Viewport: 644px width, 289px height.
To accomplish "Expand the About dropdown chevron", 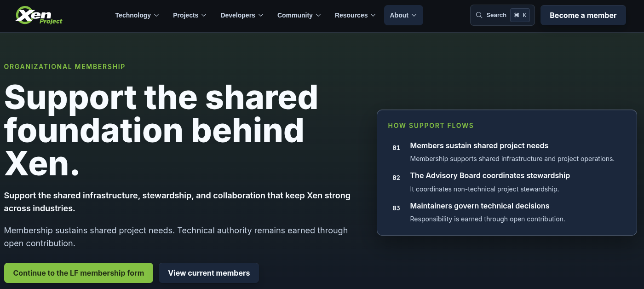I will (x=414, y=15).
